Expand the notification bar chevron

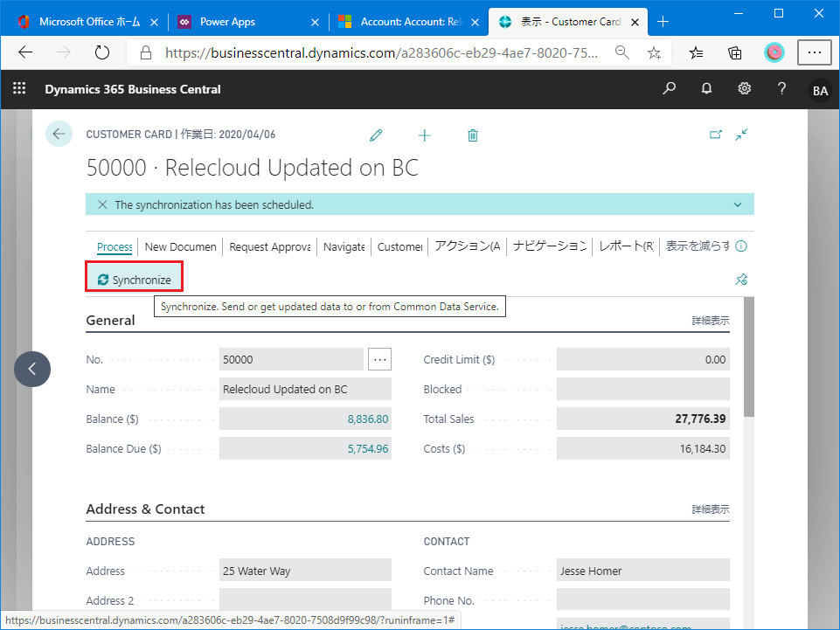point(738,204)
